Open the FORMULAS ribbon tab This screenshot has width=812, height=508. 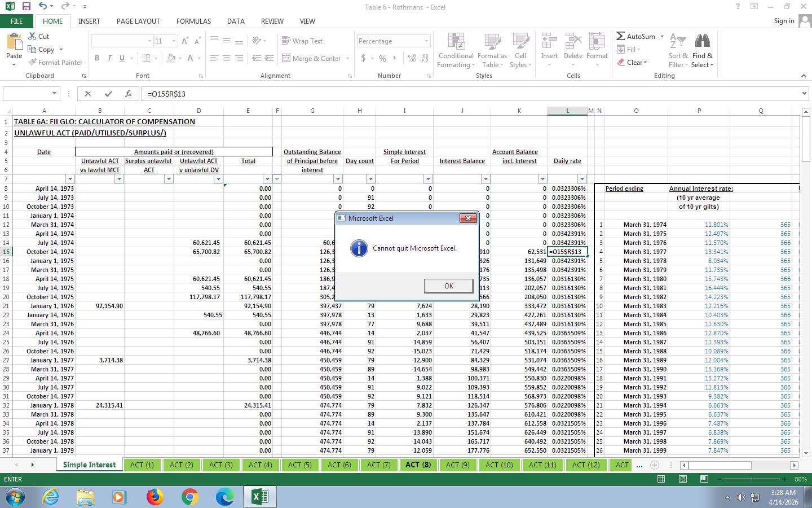[x=193, y=21]
